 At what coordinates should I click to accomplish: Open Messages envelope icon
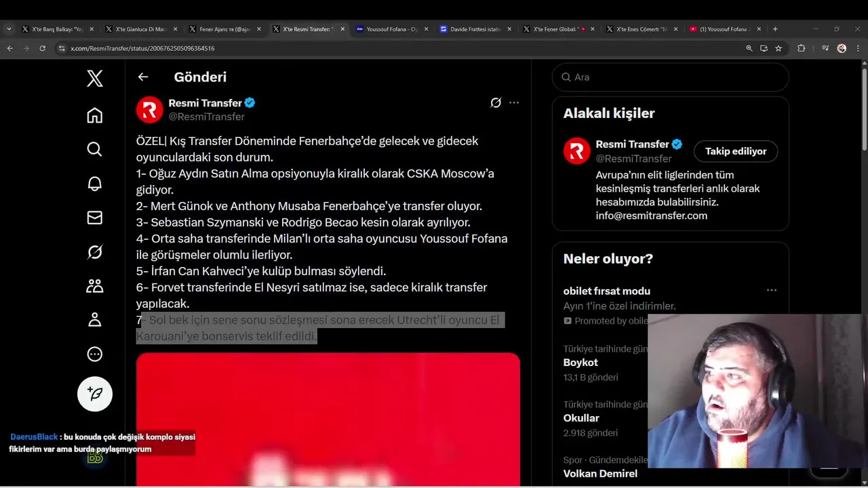95,218
